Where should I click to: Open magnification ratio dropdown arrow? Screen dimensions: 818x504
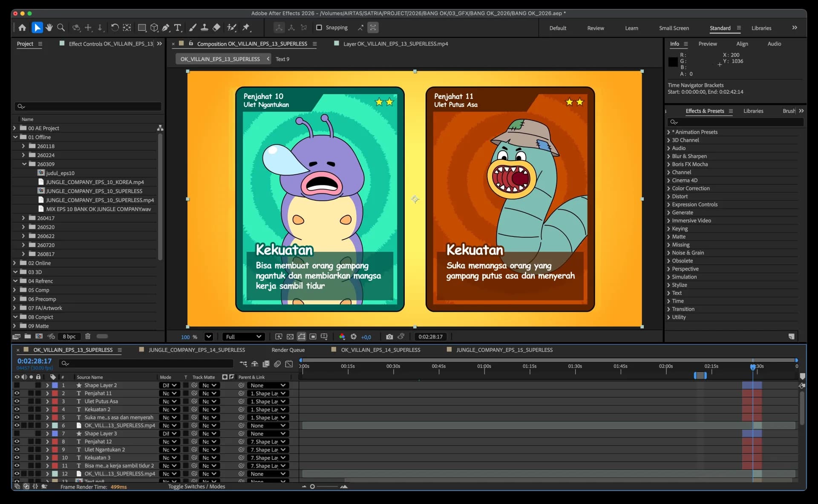(x=208, y=337)
